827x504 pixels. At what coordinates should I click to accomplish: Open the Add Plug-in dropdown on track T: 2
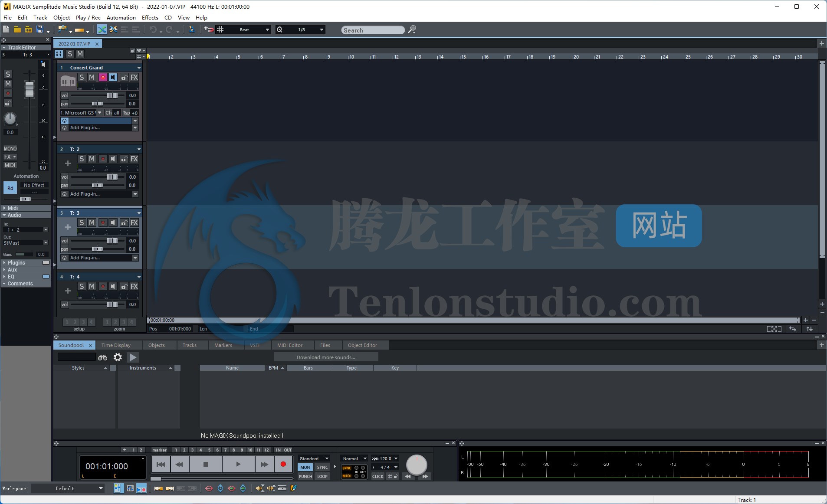(135, 194)
